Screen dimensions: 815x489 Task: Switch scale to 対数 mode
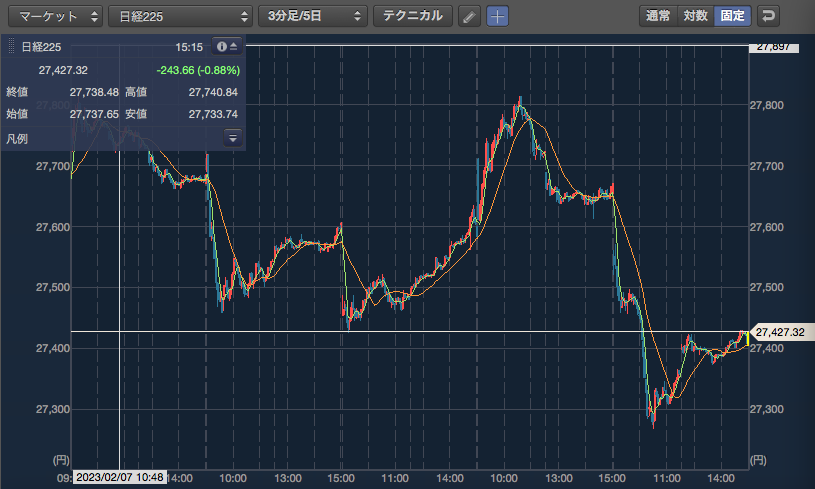click(696, 16)
